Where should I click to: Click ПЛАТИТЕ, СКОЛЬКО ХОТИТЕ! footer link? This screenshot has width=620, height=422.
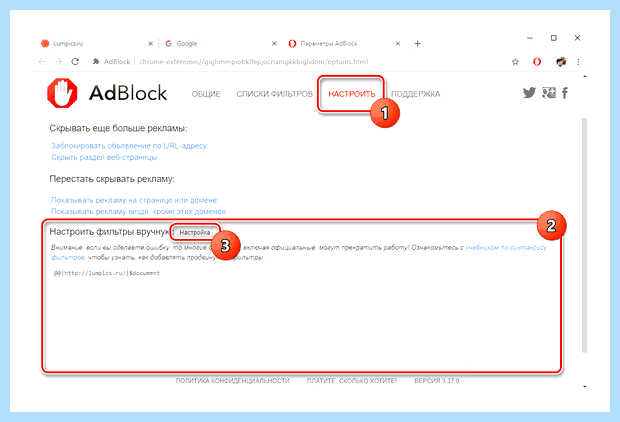352,380
